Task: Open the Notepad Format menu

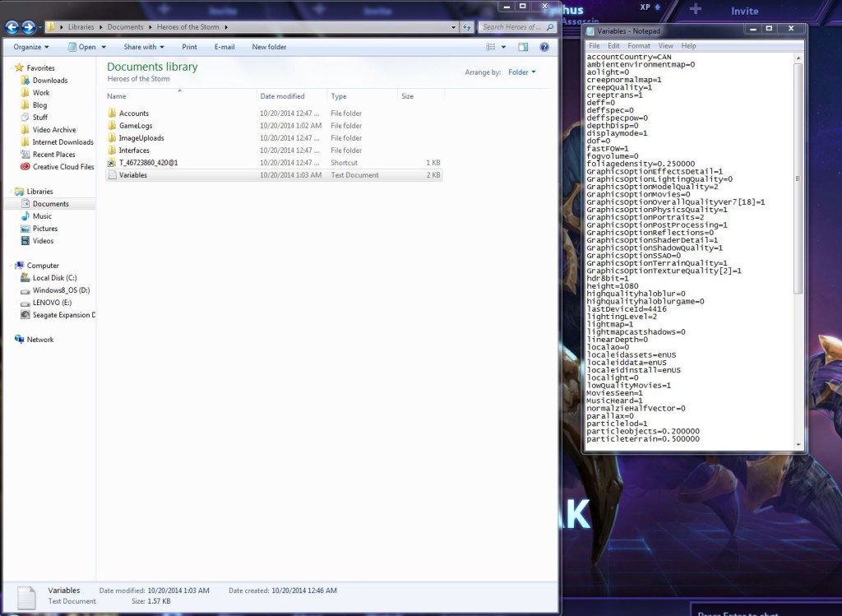Action: pos(639,46)
